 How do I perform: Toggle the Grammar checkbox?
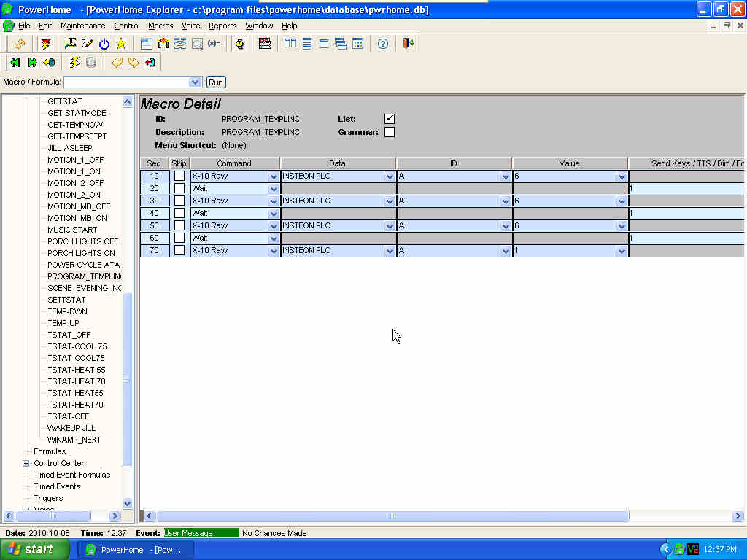[x=390, y=132]
